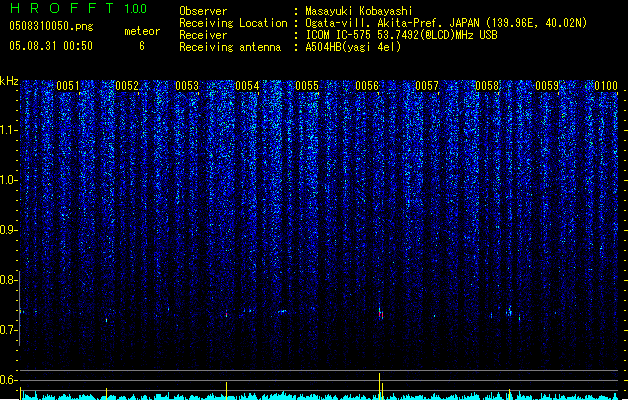
Task: Click the meteor count value 6
Action: pos(142,46)
